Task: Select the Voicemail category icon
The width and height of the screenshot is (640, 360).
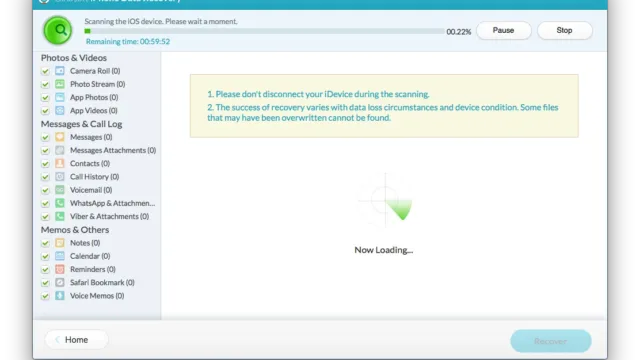Action: pos(60,190)
